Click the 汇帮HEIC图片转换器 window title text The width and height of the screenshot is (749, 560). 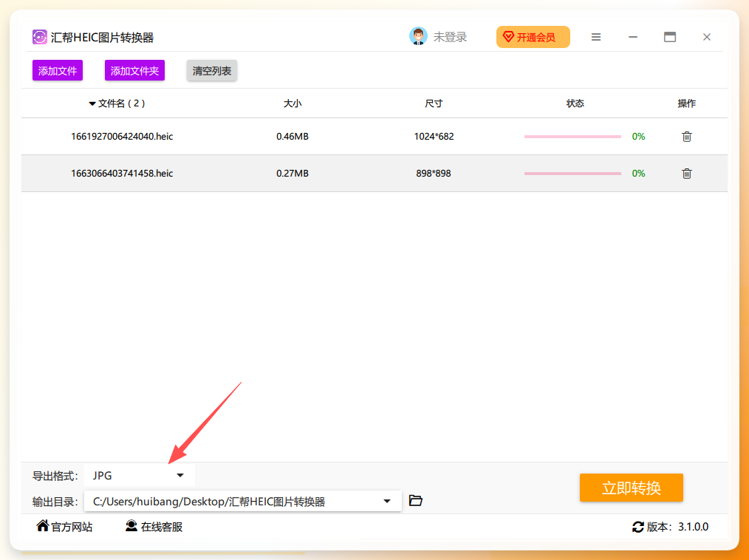(x=102, y=37)
